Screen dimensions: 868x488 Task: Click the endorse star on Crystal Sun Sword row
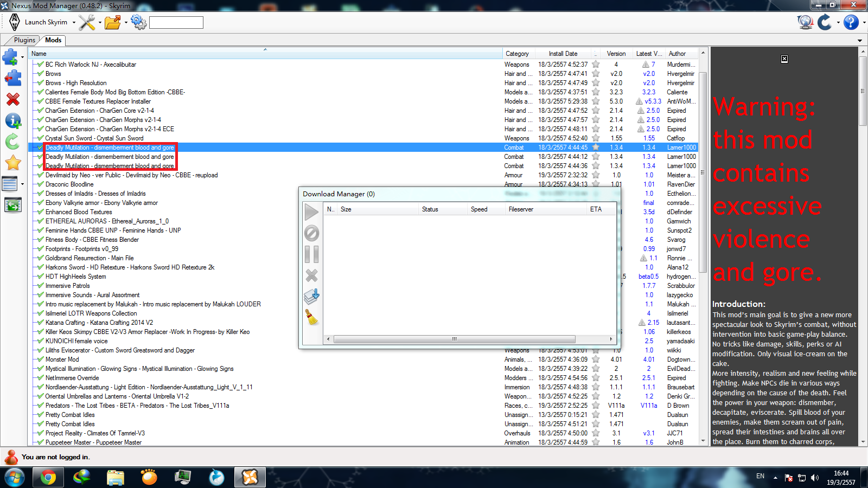click(596, 138)
